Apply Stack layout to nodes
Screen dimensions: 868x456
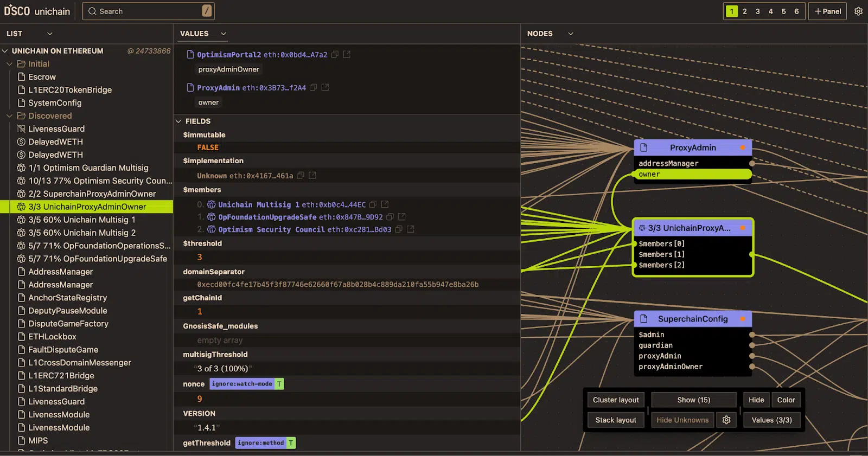click(x=616, y=420)
